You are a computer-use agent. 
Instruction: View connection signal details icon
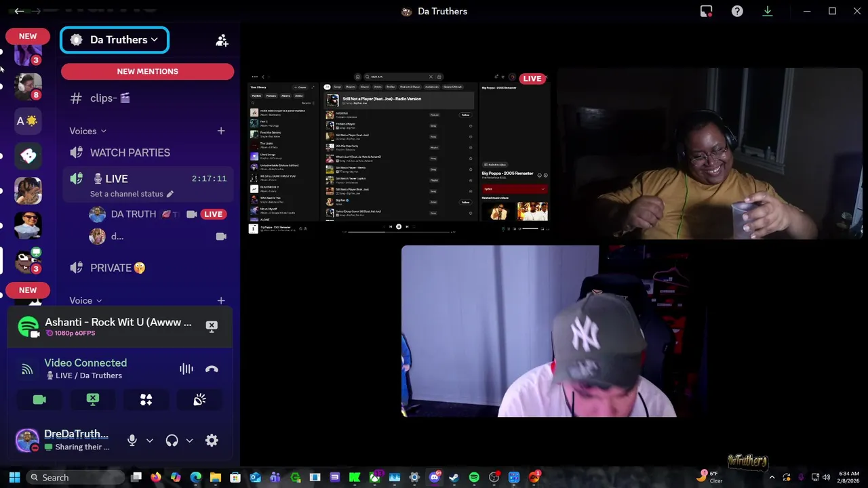tap(27, 369)
